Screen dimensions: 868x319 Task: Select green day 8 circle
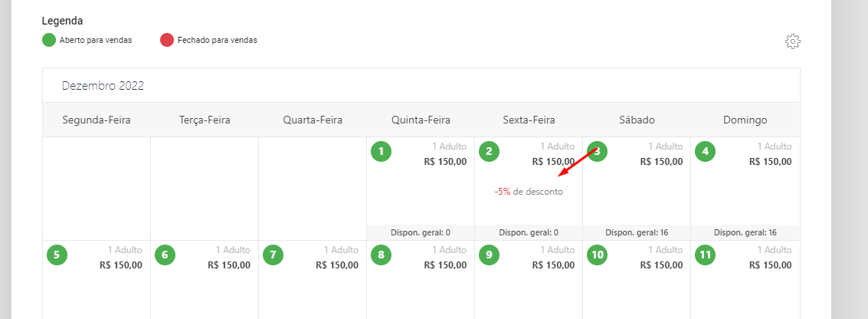(x=381, y=255)
